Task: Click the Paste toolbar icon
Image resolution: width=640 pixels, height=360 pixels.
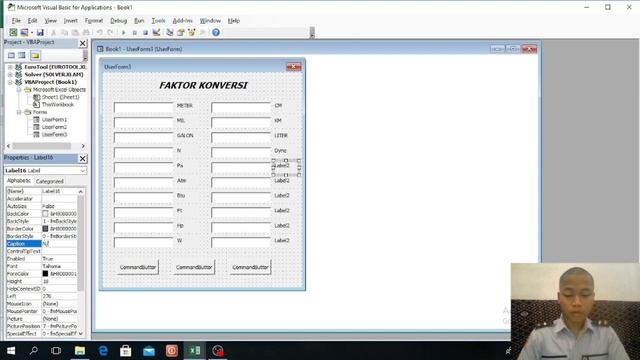Action: pos(75,32)
